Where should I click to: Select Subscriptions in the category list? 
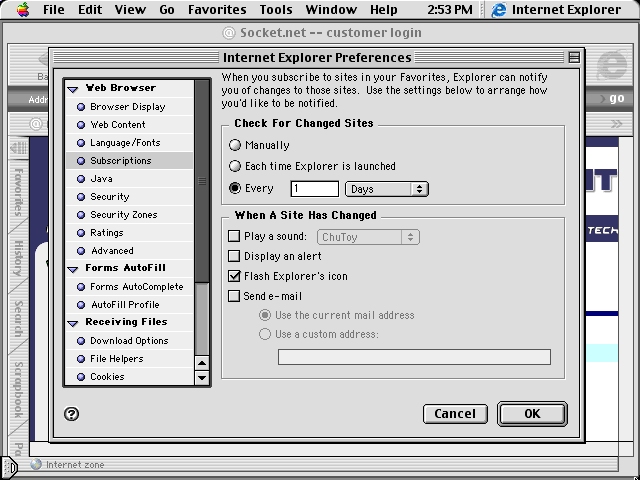click(129, 161)
